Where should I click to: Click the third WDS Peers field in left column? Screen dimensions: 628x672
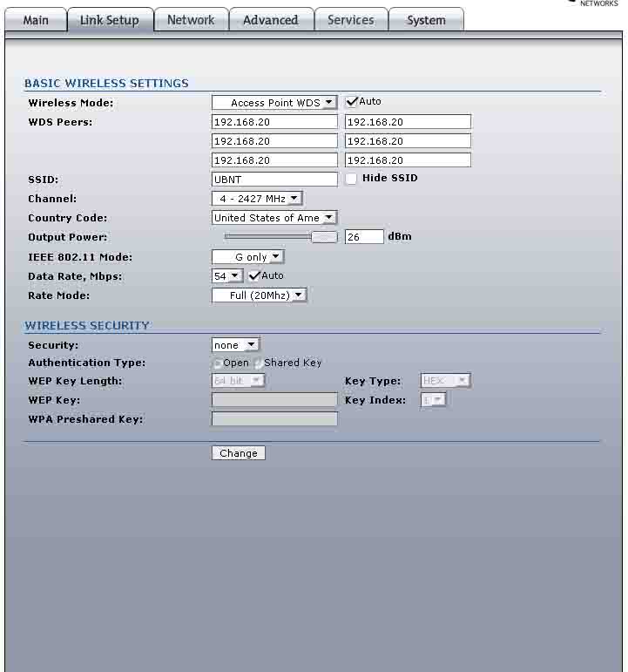(274, 160)
